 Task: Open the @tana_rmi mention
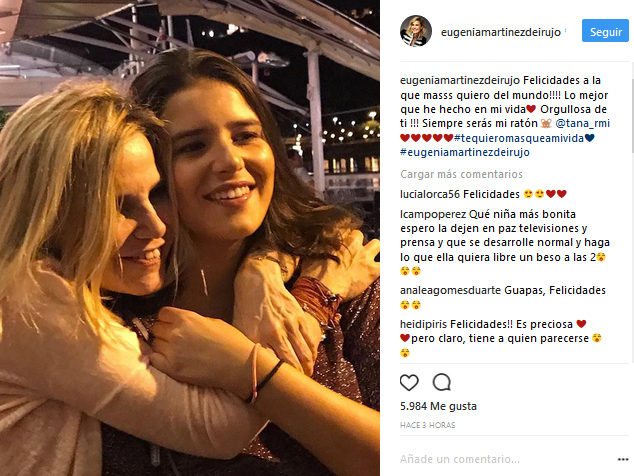(x=583, y=123)
